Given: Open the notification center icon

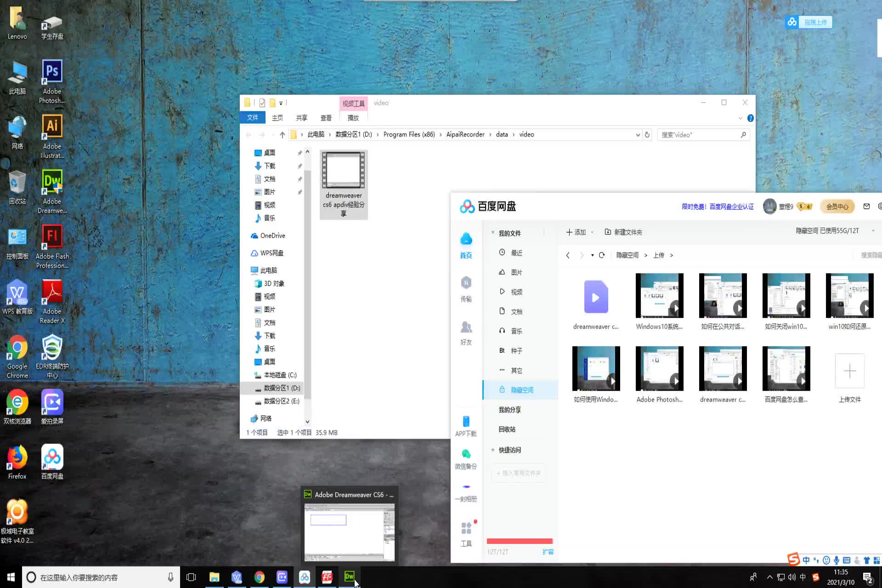Looking at the screenshot, I should (x=867, y=577).
